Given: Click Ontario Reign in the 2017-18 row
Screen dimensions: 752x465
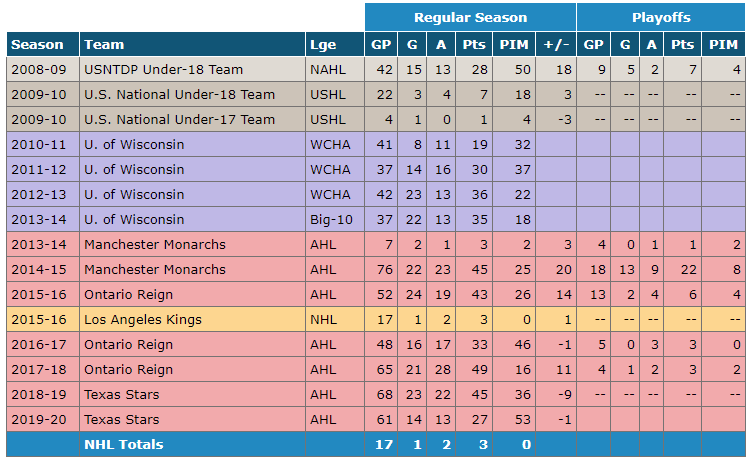Looking at the screenshot, I should point(129,370).
